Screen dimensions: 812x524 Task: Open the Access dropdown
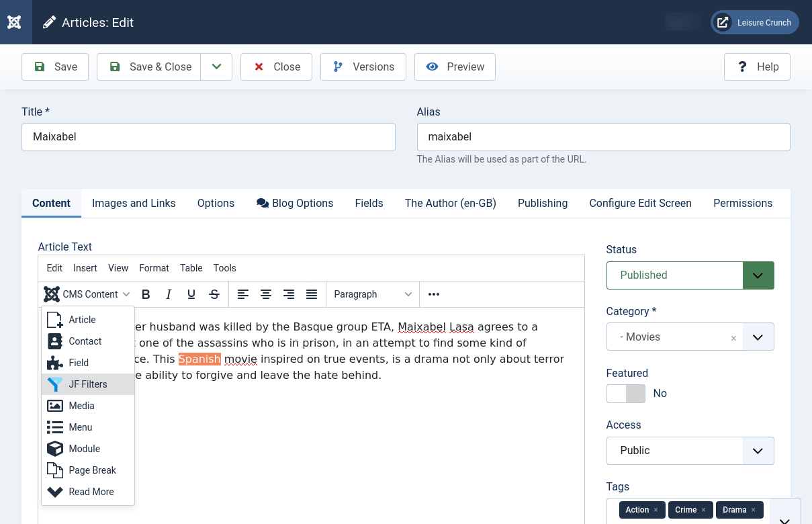coord(690,451)
